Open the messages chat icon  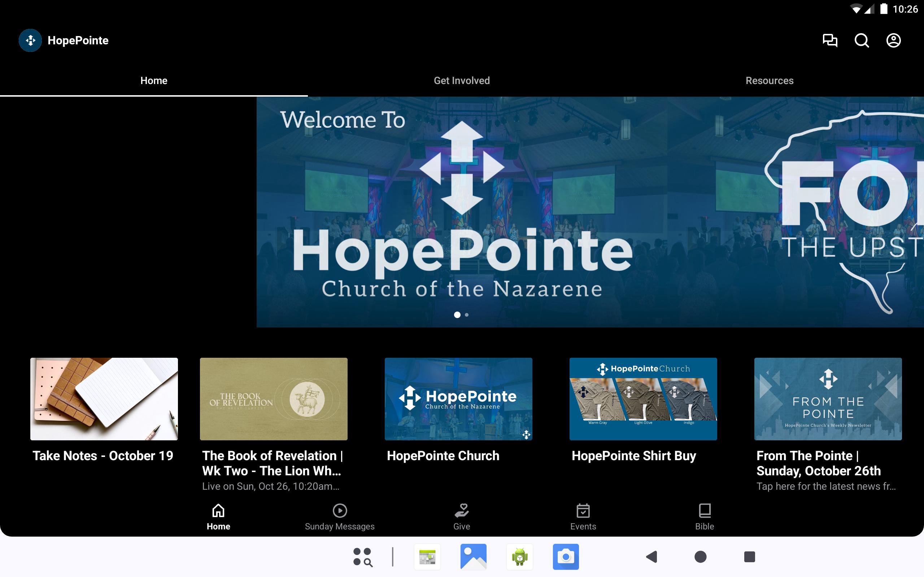click(830, 40)
